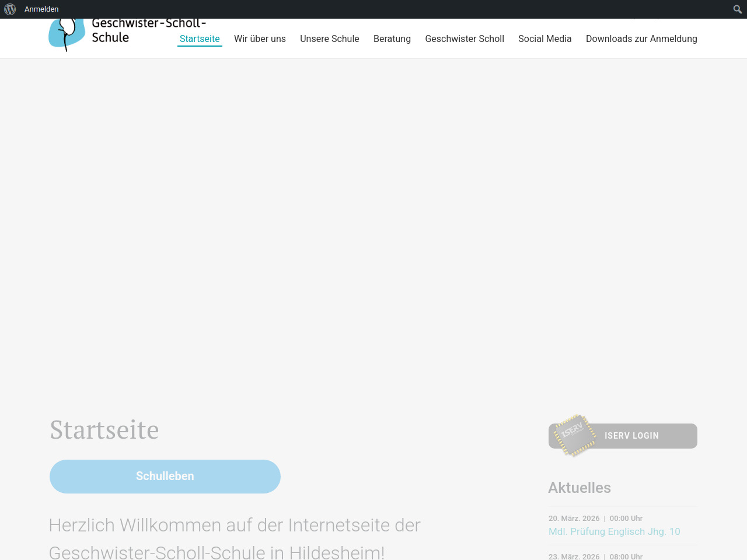
Task: Click the Aktuelles sidebar heading
Action: 579,488
